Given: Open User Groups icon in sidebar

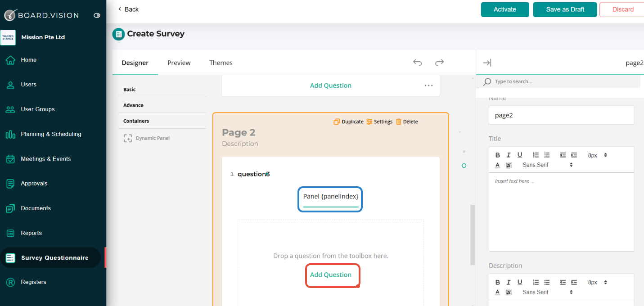Looking at the screenshot, I should (x=10, y=109).
